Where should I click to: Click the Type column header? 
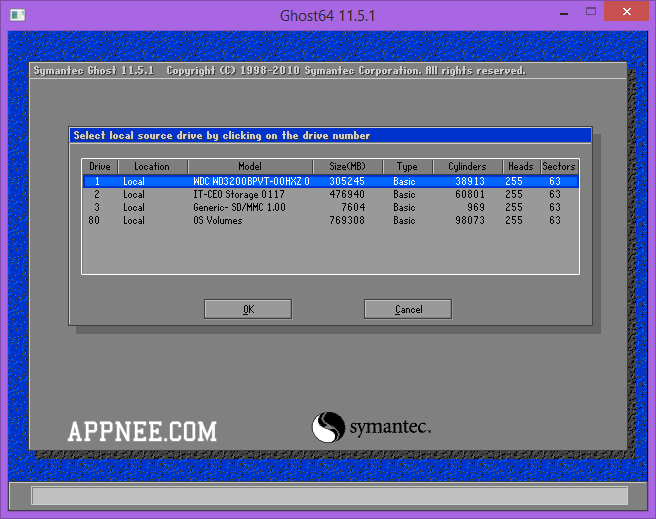[407, 166]
